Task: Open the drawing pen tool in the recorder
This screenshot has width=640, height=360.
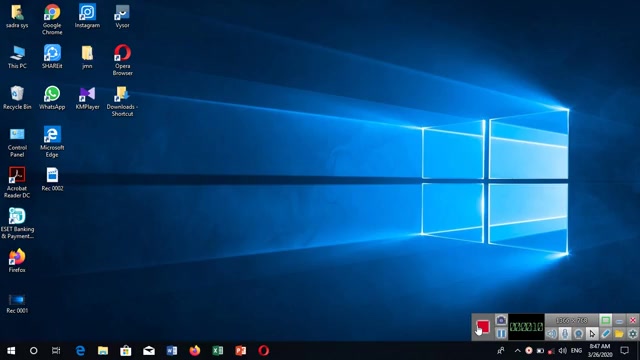Action: (605, 333)
